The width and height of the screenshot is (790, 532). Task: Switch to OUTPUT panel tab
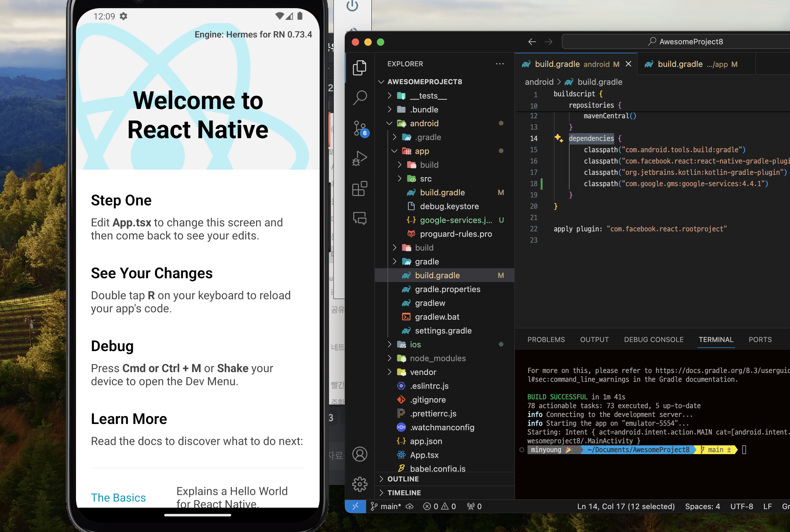[594, 339]
